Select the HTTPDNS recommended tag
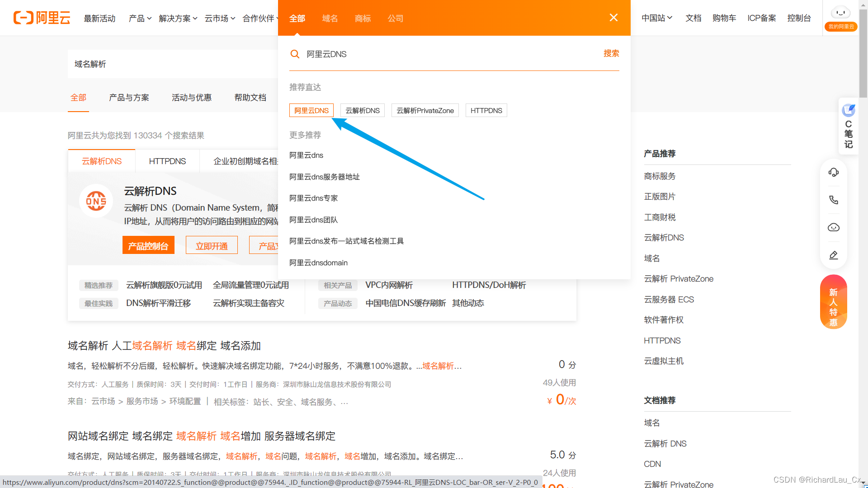Image resolution: width=868 pixels, height=488 pixels. 486,111
